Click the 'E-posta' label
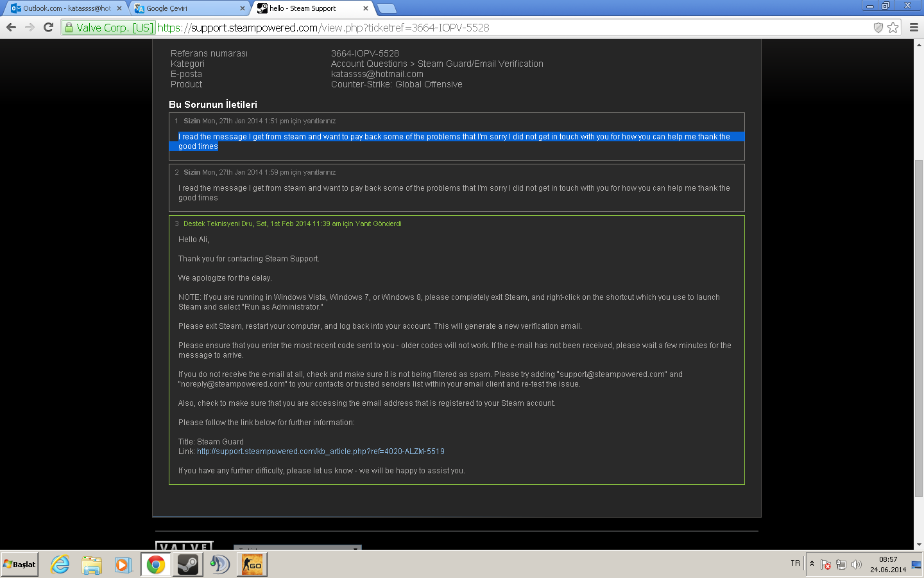Viewport: 924px width, 578px height. [186, 74]
